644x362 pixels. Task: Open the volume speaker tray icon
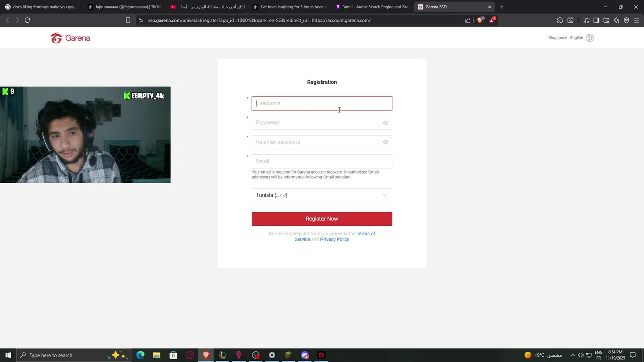click(581, 355)
